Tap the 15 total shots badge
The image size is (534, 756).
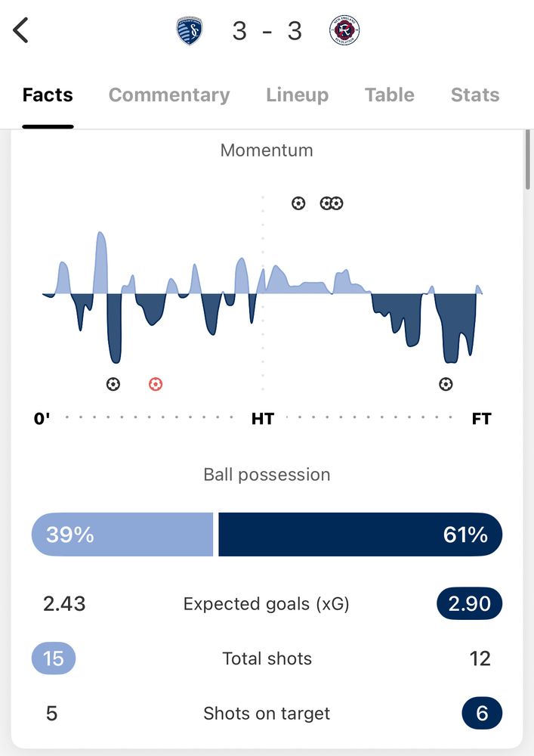click(x=54, y=658)
